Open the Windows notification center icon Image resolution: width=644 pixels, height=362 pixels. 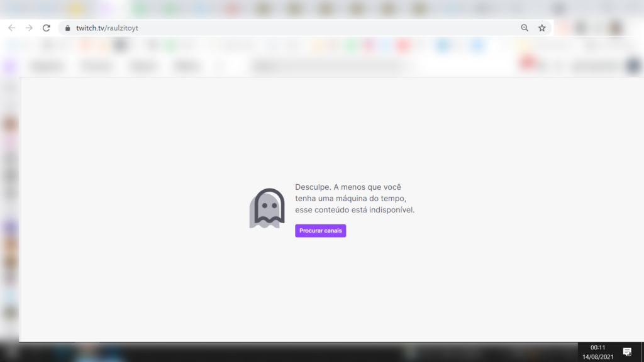click(627, 351)
